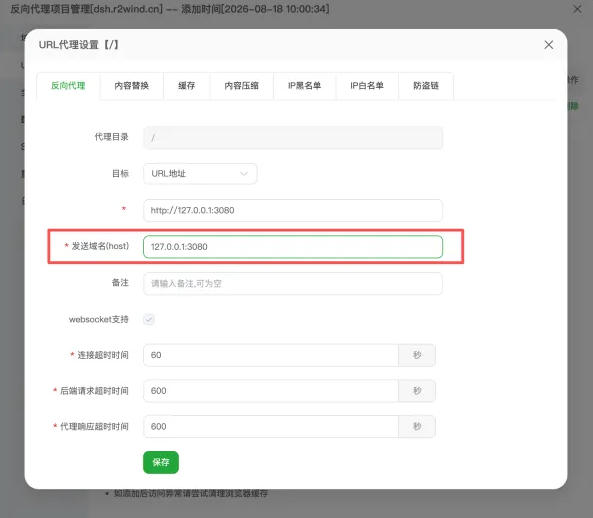
Task: Switch to the 防盗链 tab
Action: (x=426, y=86)
